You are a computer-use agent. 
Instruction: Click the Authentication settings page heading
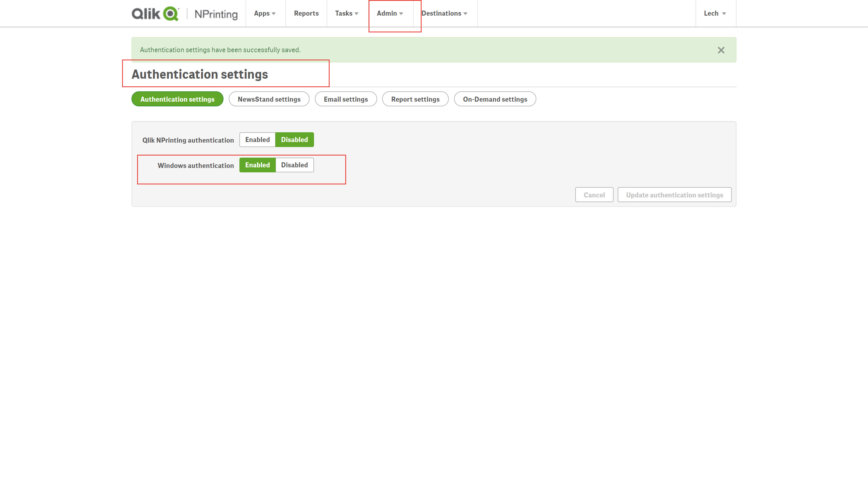[x=200, y=75]
